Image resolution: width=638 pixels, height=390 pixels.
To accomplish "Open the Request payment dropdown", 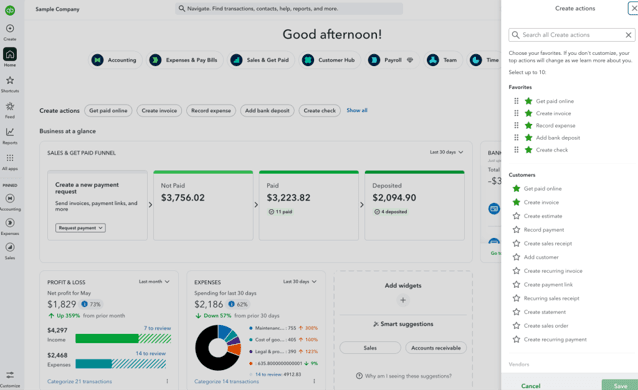I will point(81,228).
